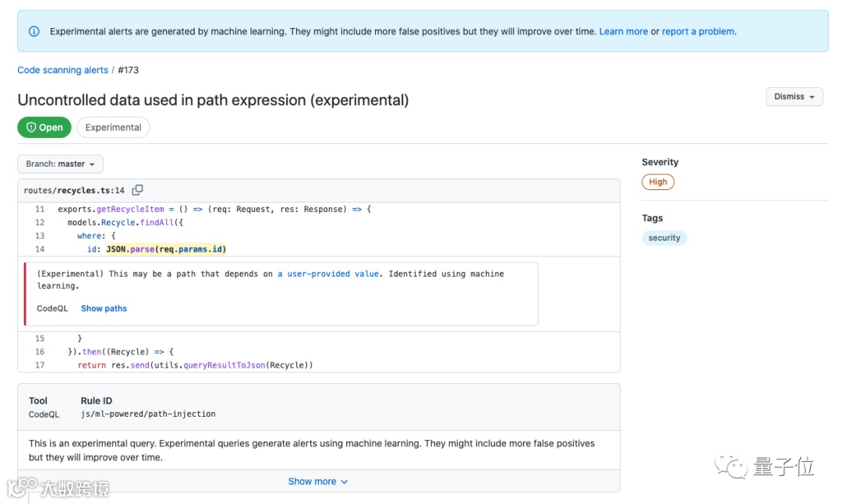
Task: Click the shield icon on Open badge
Action: click(x=31, y=128)
